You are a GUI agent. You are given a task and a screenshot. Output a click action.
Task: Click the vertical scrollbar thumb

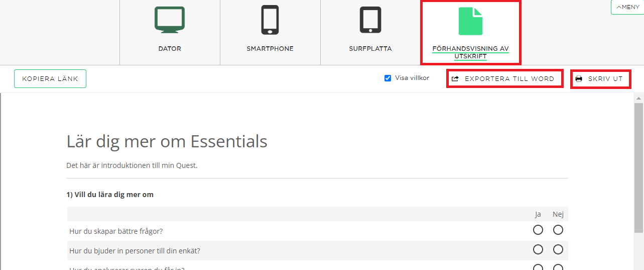point(638,167)
